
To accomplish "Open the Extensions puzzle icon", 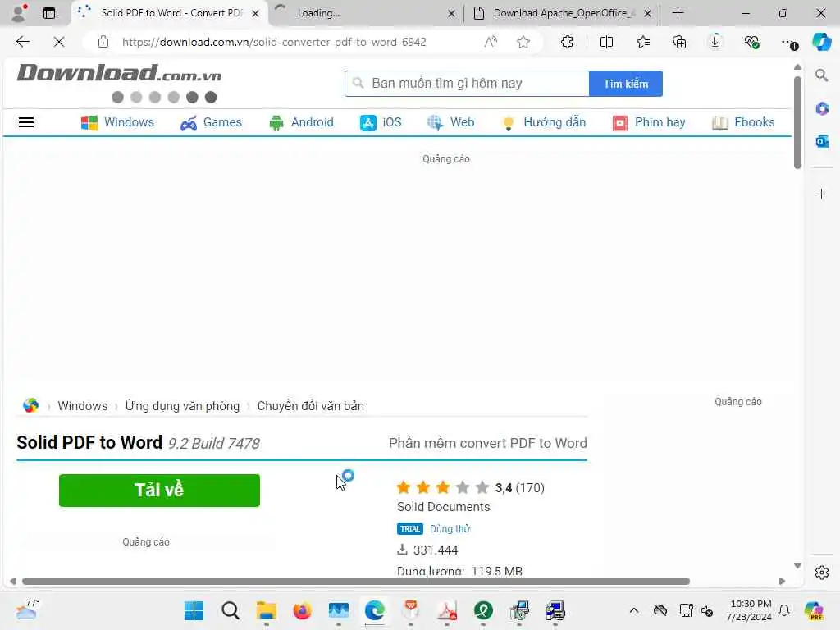I will tap(567, 42).
